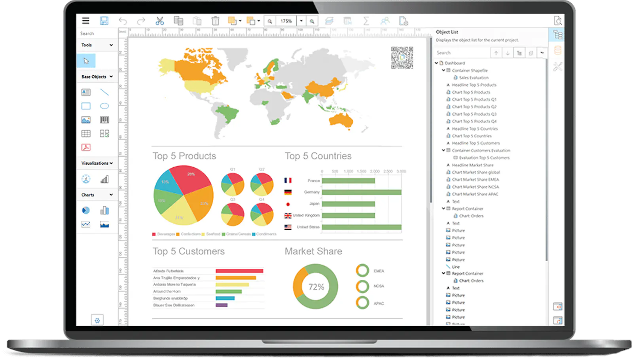
Task: Click the Object List search field
Action: tap(462, 53)
